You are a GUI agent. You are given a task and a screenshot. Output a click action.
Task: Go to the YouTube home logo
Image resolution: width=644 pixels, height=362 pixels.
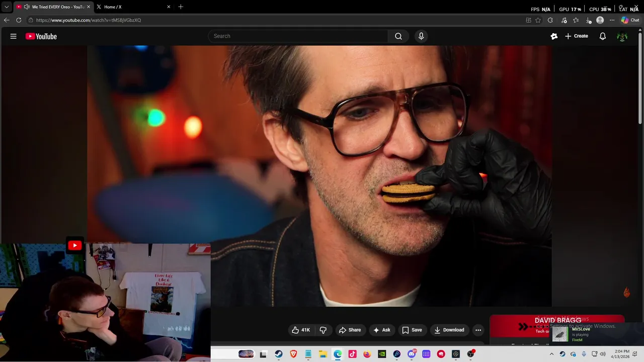click(x=41, y=36)
